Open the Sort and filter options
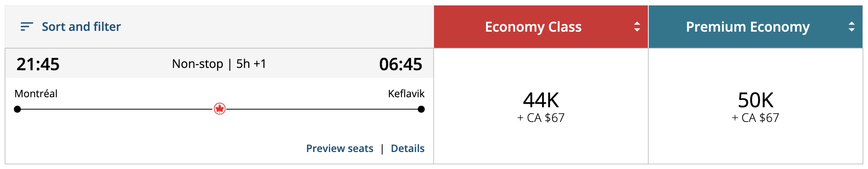868x169 pixels. click(x=81, y=27)
